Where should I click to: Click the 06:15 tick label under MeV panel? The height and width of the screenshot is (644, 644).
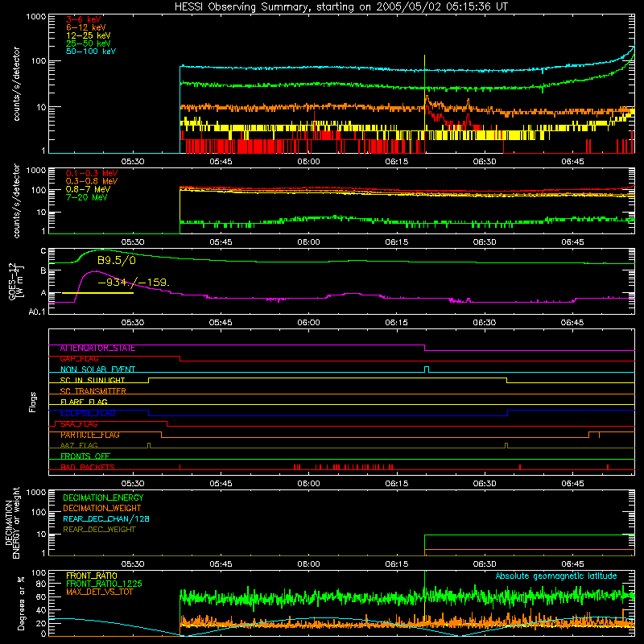396,242
